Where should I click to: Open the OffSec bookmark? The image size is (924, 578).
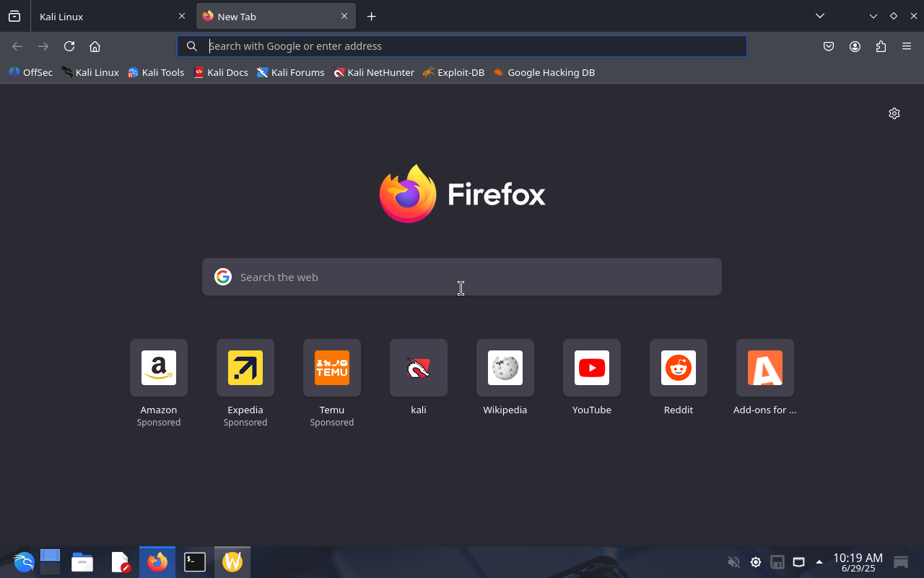(31, 72)
